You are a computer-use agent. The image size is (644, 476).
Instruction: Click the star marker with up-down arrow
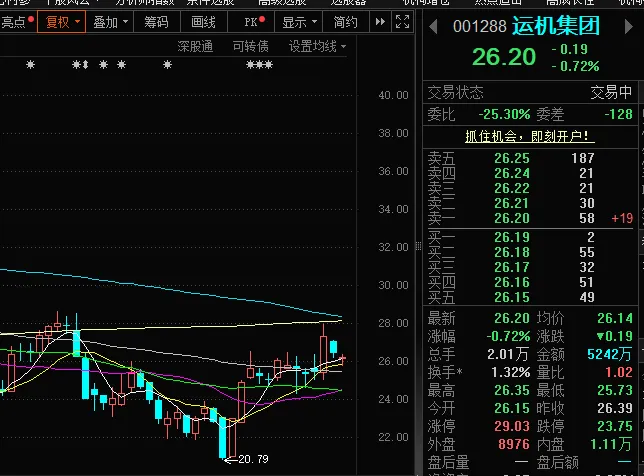(80, 64)
